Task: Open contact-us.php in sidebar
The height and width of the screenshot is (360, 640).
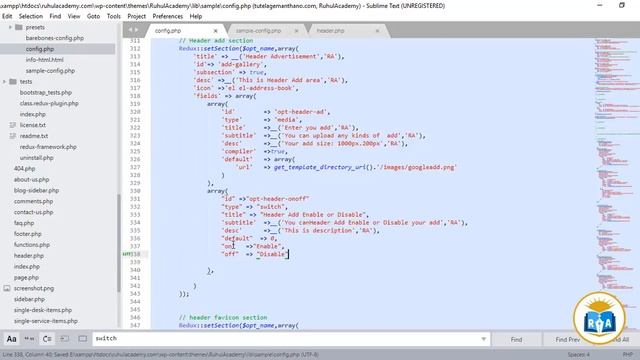Action: coord(33,212)
